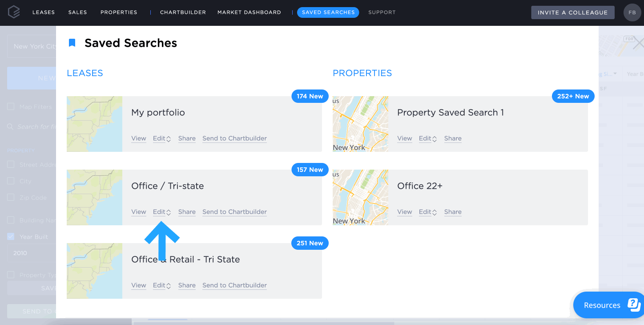View the Office / Tri-state saved search
The height and width of the screenshot is (325, 644).
[x=139, y=212]
